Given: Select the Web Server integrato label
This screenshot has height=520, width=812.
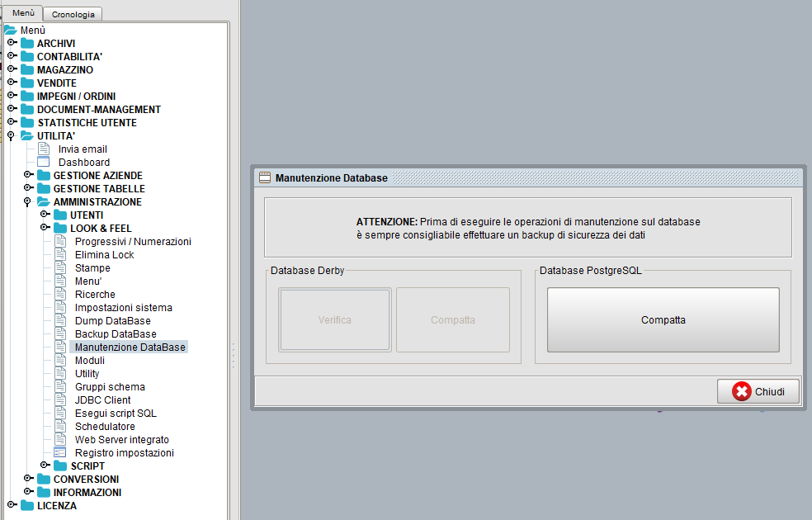Looking at the screenshot, I should click(x=121, y=440).
